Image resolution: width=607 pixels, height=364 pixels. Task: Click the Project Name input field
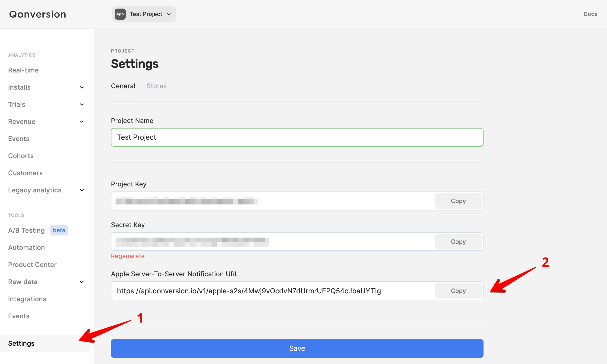pos(297,137)
